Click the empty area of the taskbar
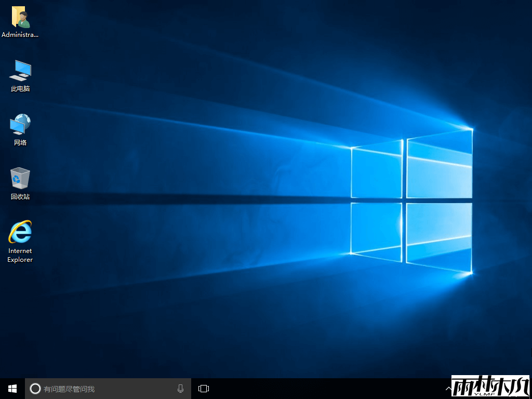This screenshot has height=399, width=532. click(322, 389)
